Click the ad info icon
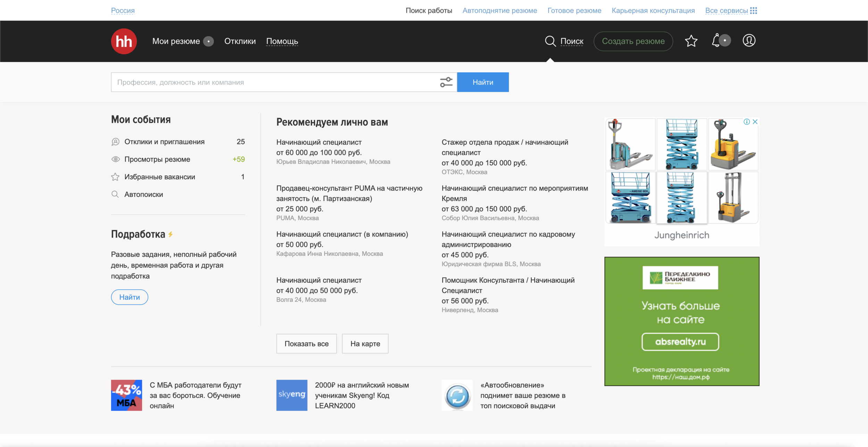This screenshot has height=447, width=868. point(746,122)
